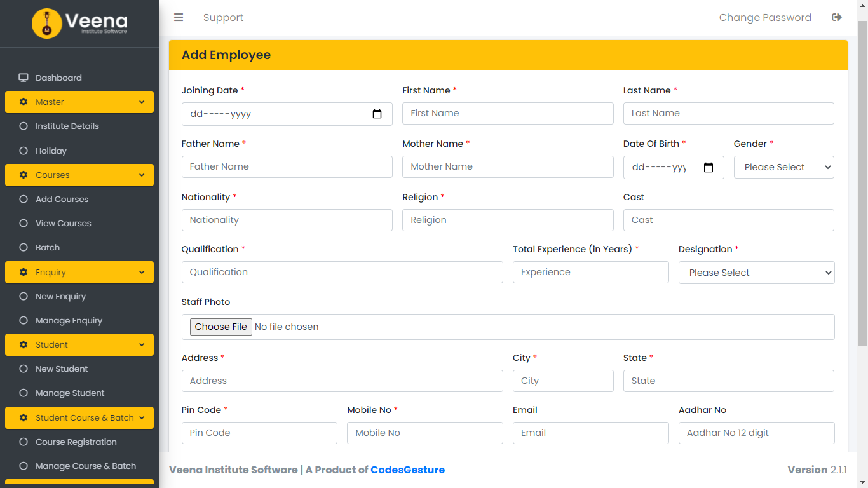Focus the Last Name field
This screenshot has height=488, width=868.
(x=728, y=113)
